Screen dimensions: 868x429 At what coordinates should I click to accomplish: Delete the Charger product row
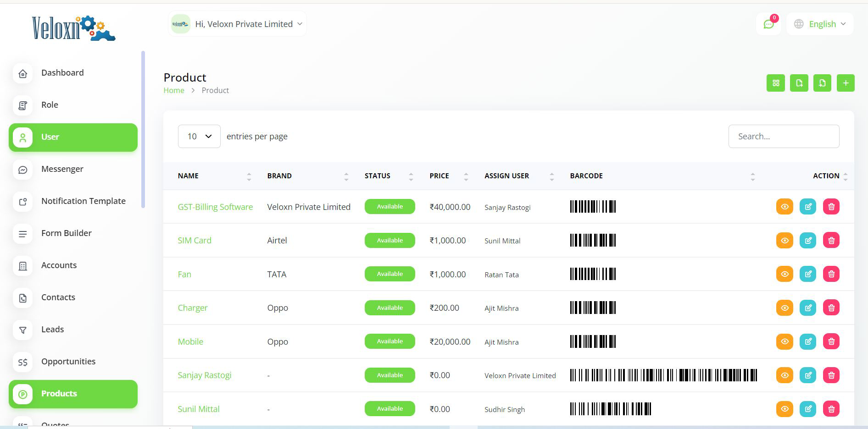[831, 308]
